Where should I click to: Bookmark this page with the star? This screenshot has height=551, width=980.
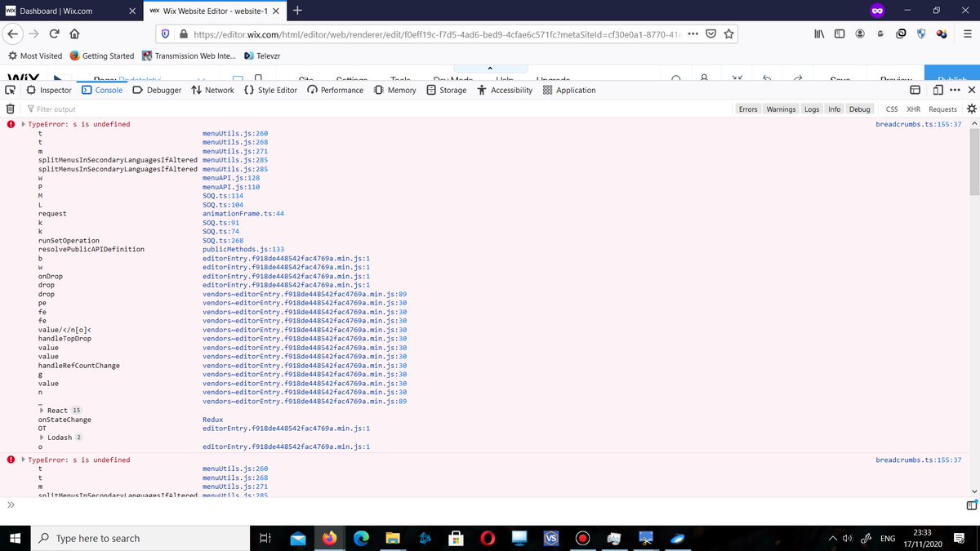point(728,34)
